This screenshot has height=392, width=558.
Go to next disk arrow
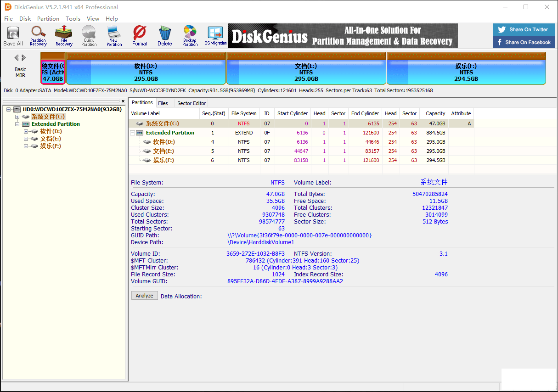coord(24,58)
